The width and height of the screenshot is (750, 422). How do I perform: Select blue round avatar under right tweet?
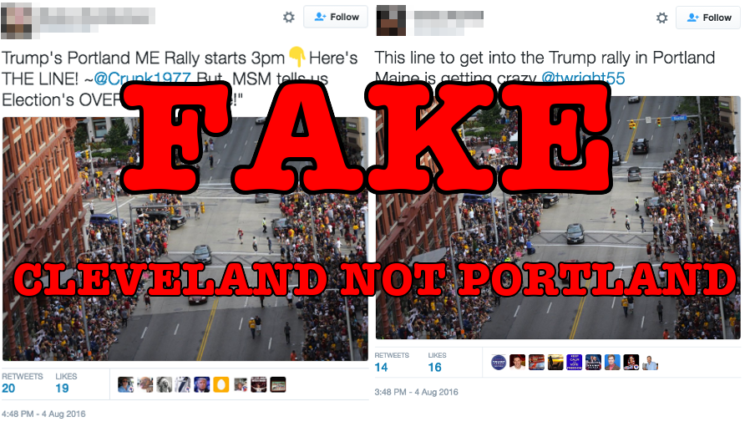click(x=498, y=363)
